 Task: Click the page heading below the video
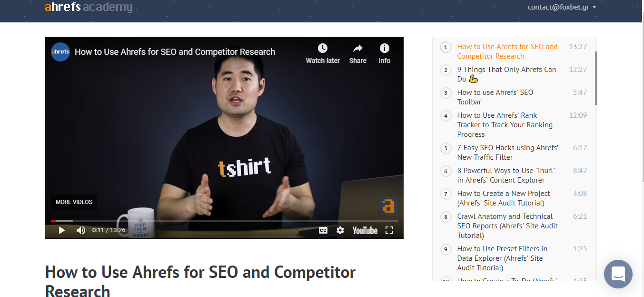[x=200, y=281]
